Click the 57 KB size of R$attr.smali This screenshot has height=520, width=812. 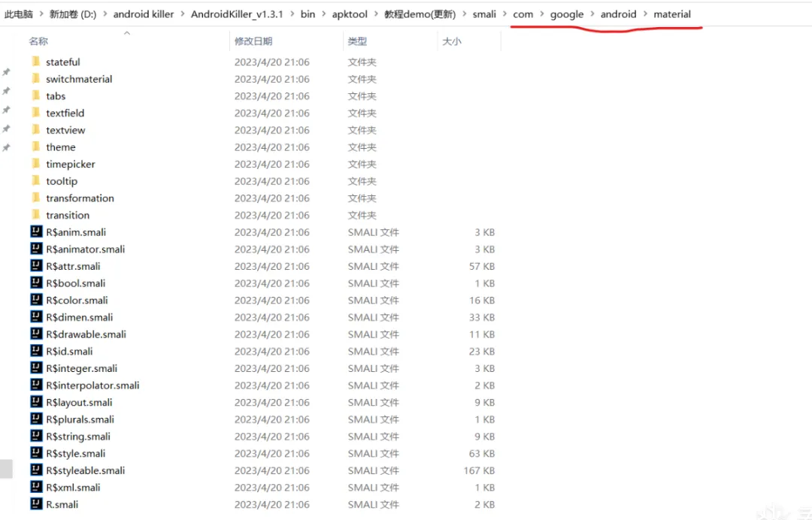[482, 266]
